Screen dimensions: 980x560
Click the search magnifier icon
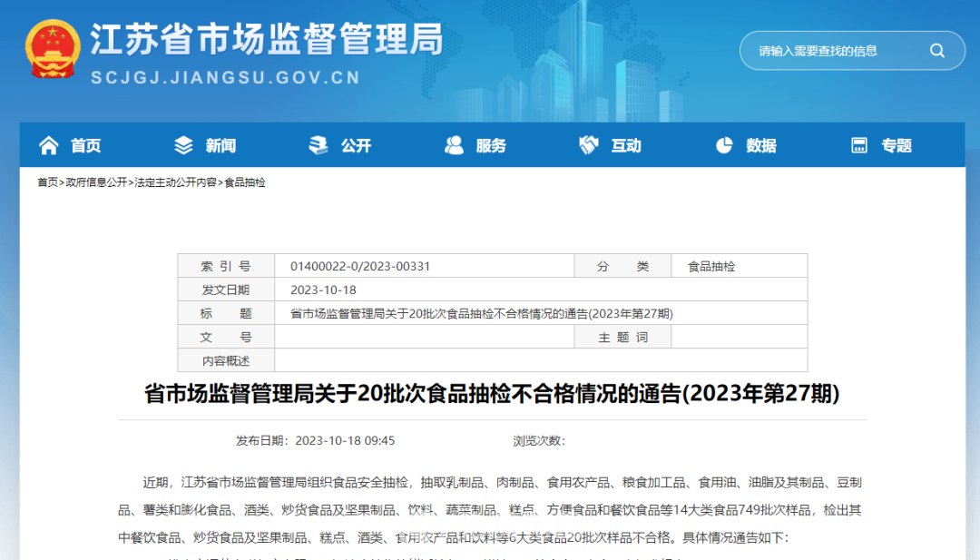(x=936, y=51)
